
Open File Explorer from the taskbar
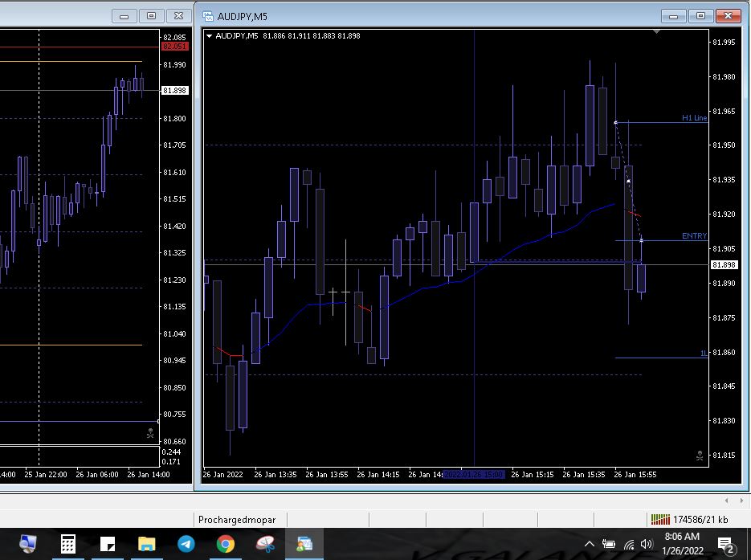coord(146,544)
